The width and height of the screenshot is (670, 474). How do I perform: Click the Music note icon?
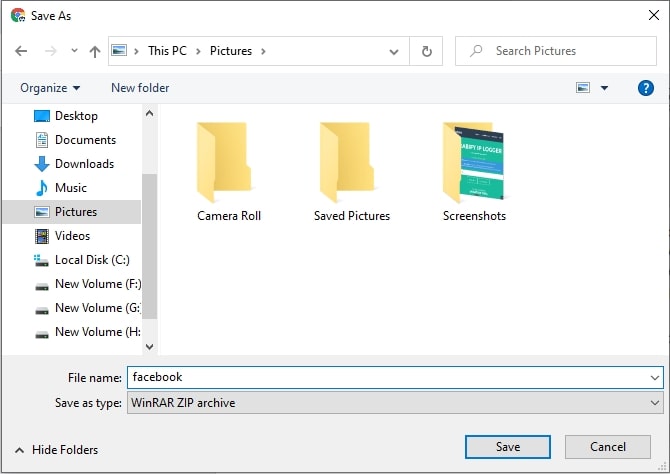pyautogui.click(x=41, y=188)
